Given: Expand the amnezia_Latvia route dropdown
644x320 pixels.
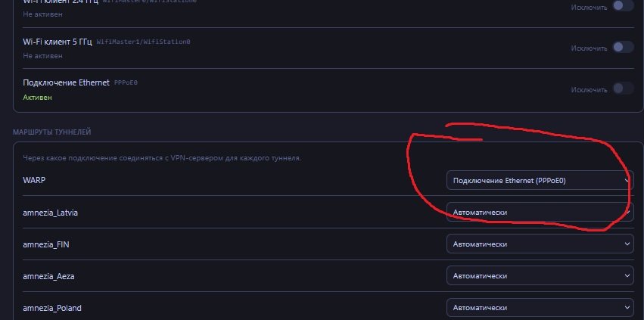Looking at the screenshot, I should tap(540, 213).
